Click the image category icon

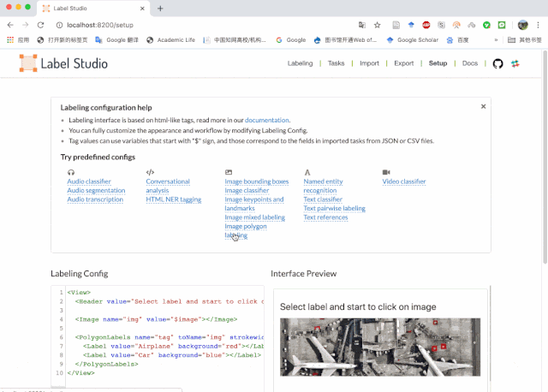[229, 172]
